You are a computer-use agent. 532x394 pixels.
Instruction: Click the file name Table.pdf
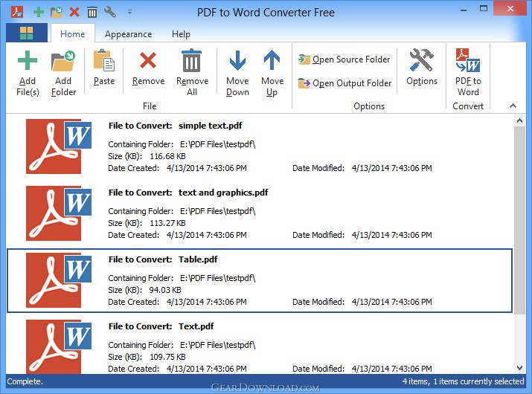pyautogui.click(x=198, y=259)
